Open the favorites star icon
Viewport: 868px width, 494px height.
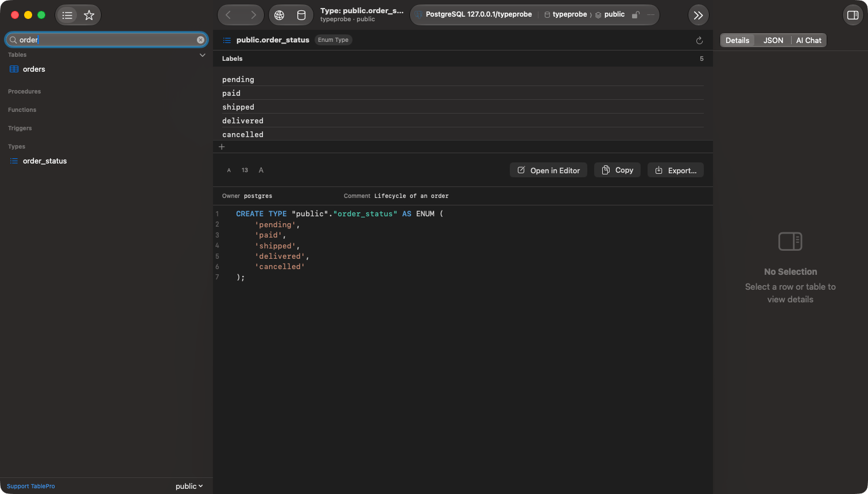click(89, 15)
